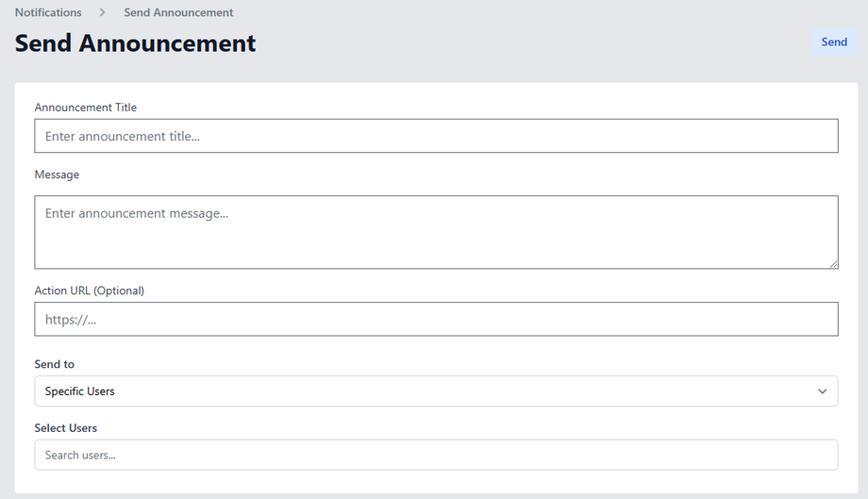This screenshot has height=499, width=868.
Task: Click the Announcement Title label
Action: tap(86, 108)
